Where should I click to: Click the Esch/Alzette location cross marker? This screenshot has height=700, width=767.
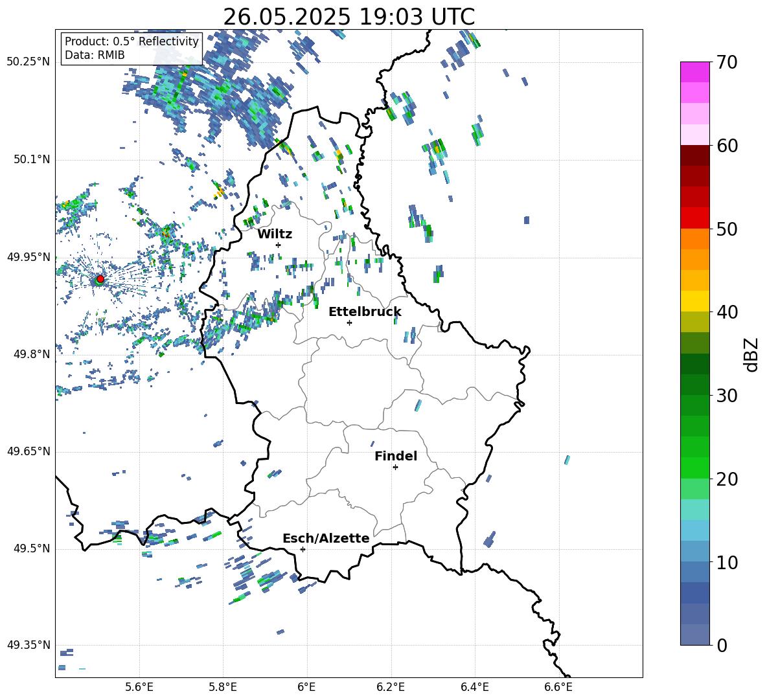point(303,549)
